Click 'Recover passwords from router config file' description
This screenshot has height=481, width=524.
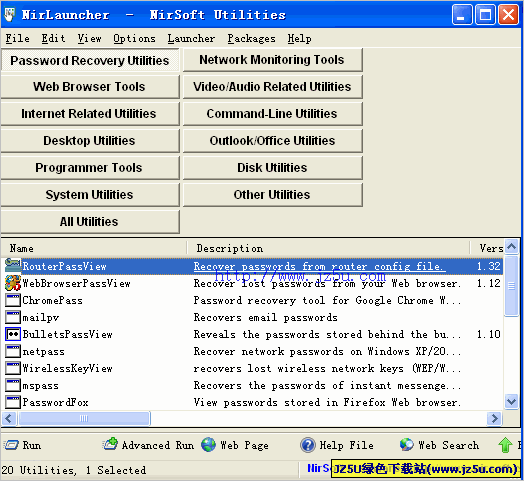[x=319, y=266]
